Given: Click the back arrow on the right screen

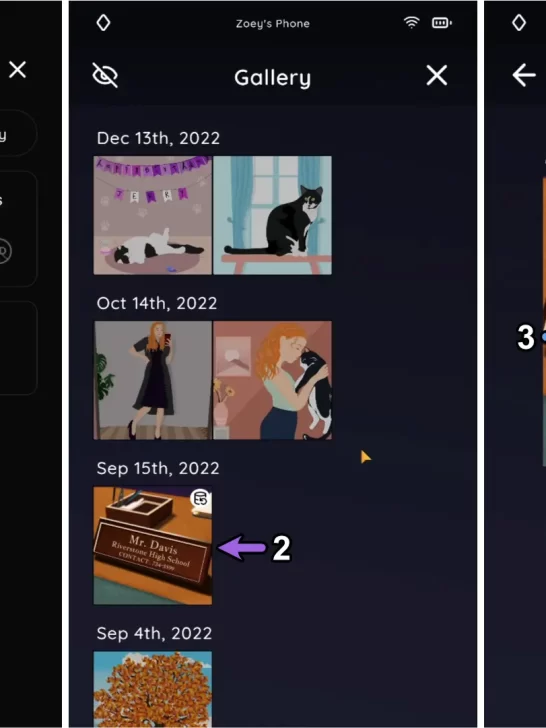Looking at the screenshot, I should pos(524,75).
